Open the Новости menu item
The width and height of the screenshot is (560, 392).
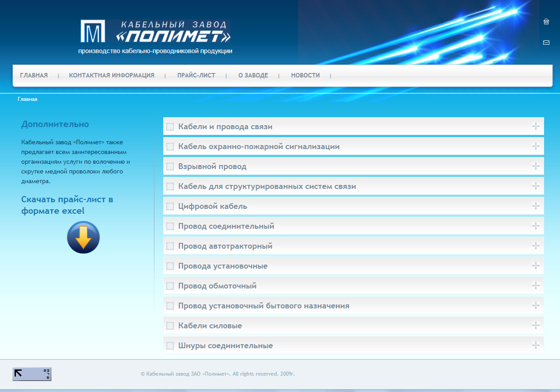[305, 76]
